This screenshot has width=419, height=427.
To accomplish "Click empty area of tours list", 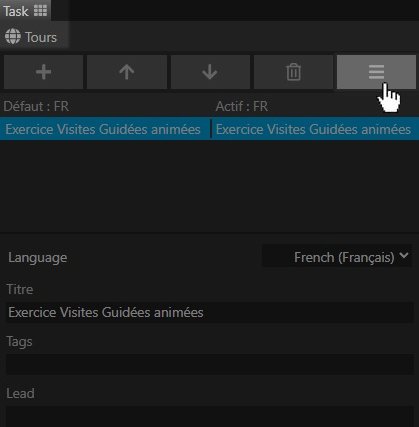I will (209, 185).
